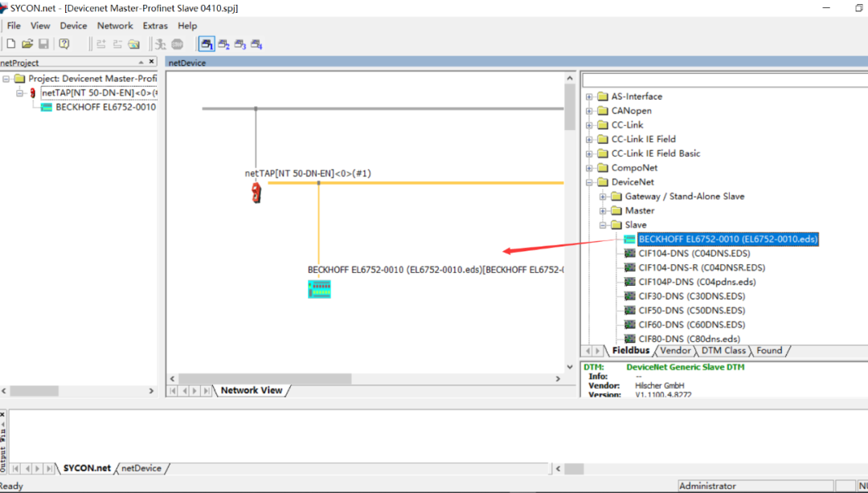The image size is (868, 493).
Task: Select window layout 1 toolbar icon
Action: [x=207, y=43]
